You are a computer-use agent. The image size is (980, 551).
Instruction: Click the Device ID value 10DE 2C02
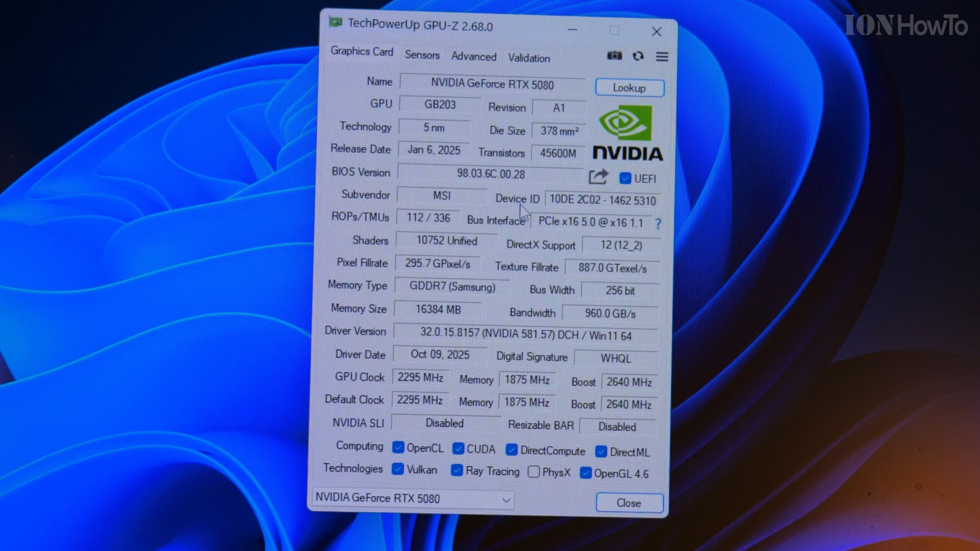point(603,200)
